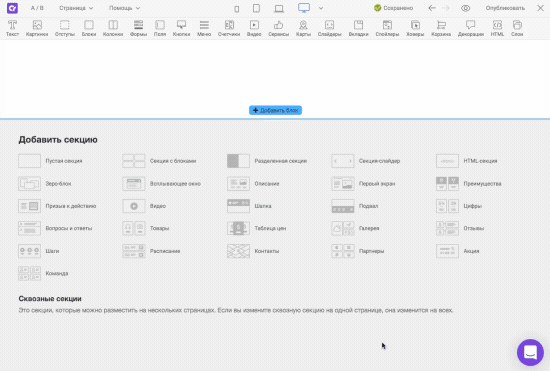Add the Видео section from the list
The height and width of the screenshot is (371, 550).
click(x=144, y=206)
